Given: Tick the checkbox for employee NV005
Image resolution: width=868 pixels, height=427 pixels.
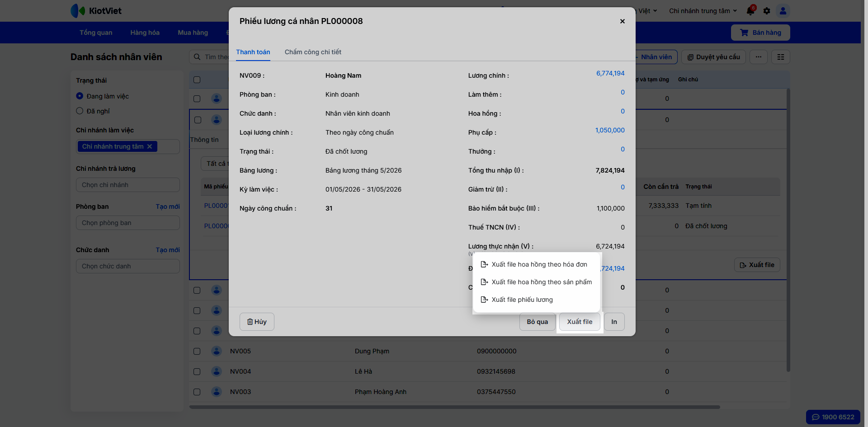Looking at the screenshot, I should click(197, 351).
